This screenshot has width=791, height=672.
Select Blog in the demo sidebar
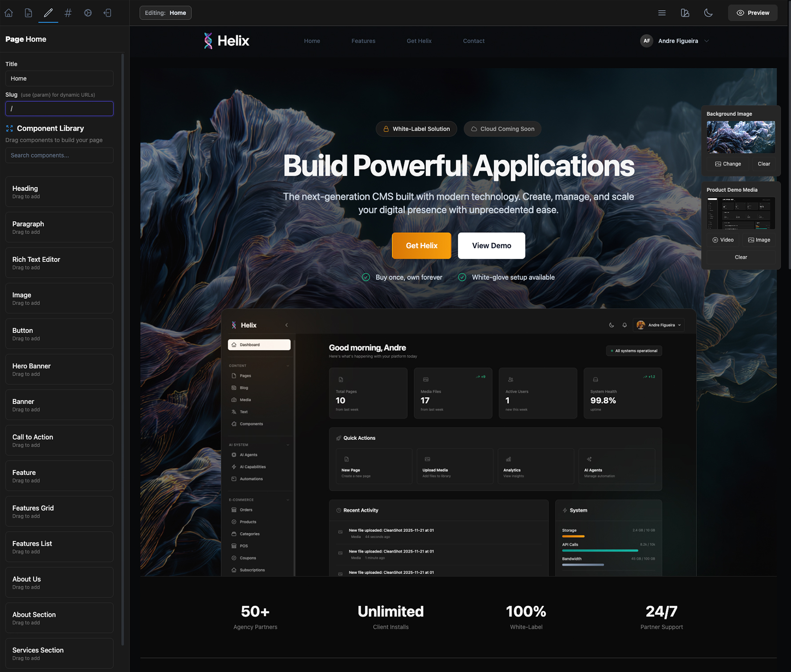pyautogui.click(x=244, y=388)
